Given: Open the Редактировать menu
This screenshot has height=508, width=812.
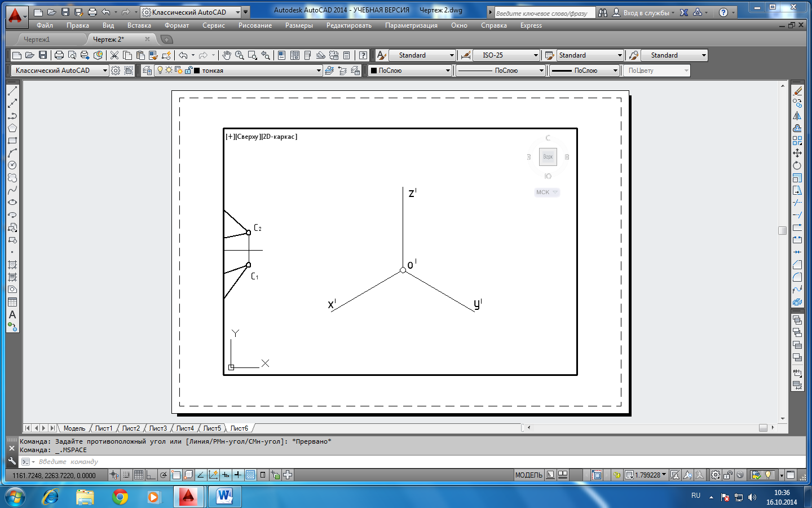Looking at the screenshot, I should pos(348,25).
